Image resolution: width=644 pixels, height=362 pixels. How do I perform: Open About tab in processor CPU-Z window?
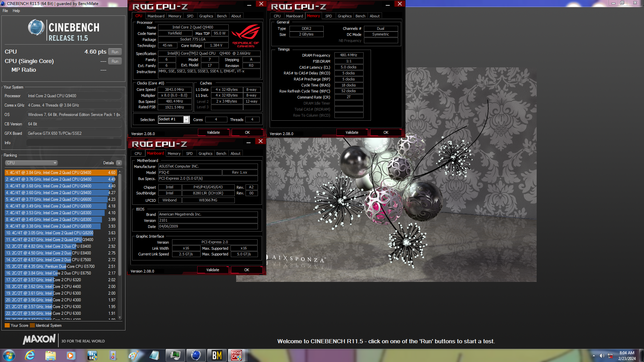click(236, 16)
